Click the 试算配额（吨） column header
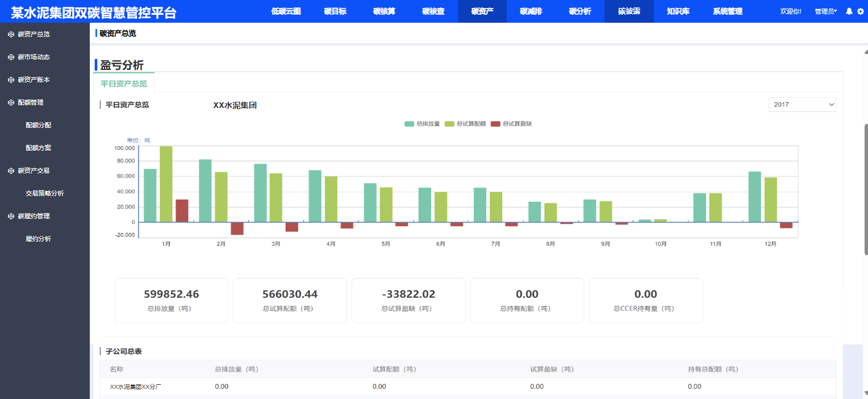This screenshot has height=399, width=868. (x=394, y=369)
